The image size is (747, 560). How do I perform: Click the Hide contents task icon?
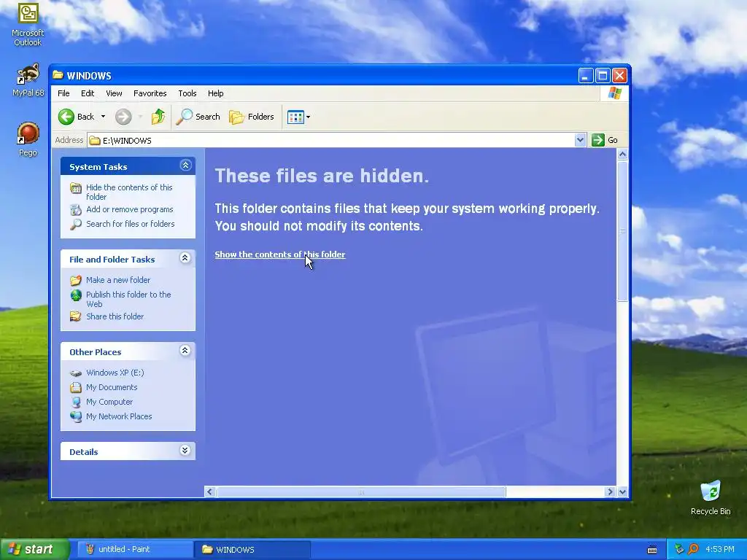pyautogui.click(x=76, y=189)
